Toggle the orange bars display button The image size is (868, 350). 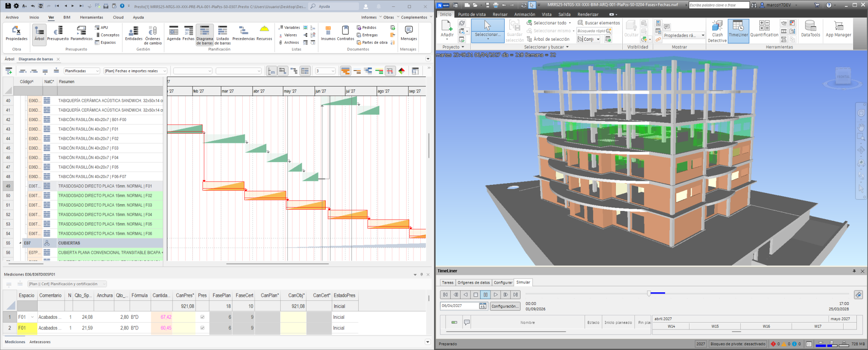345,71
